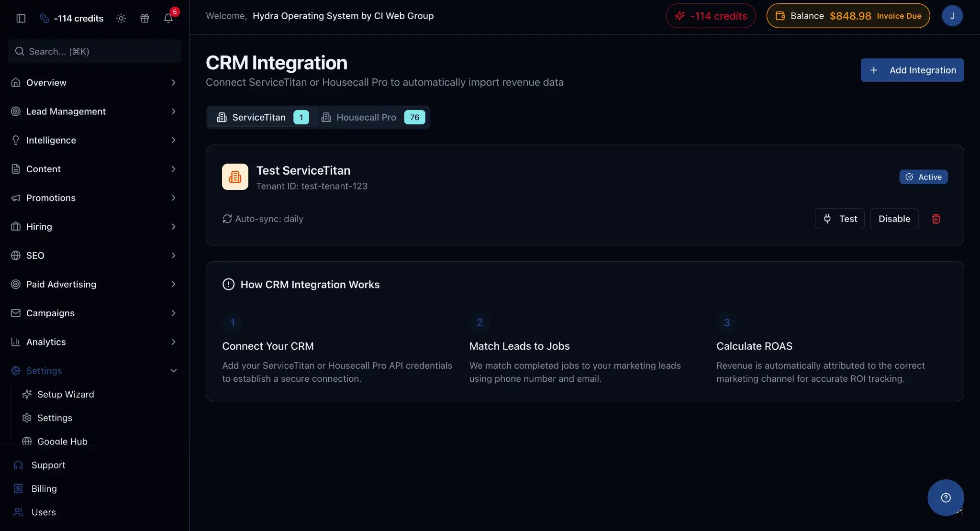Click the SEO globe icon
Screen dimensions: 980x531
click(x=16, y=255)
